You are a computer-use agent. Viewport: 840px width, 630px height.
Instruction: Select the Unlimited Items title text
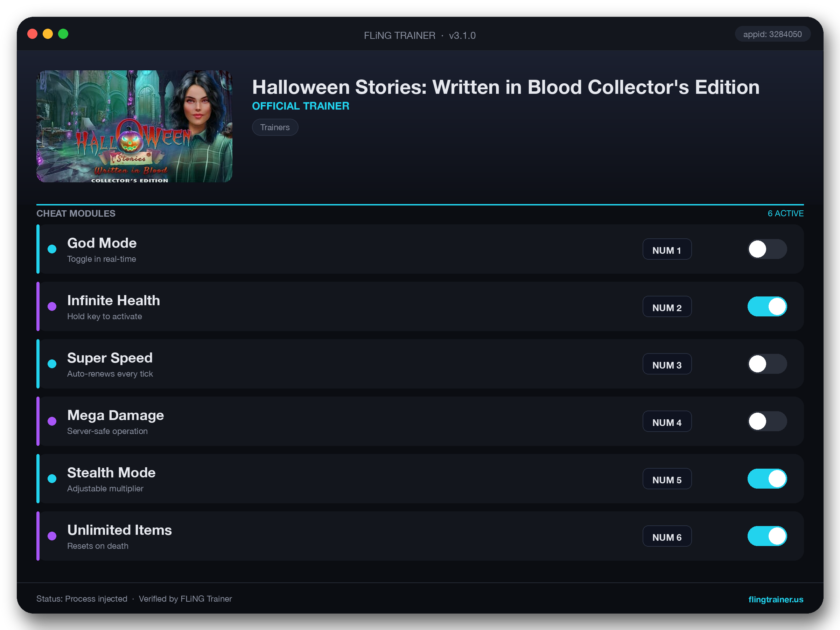pos(120,530)
